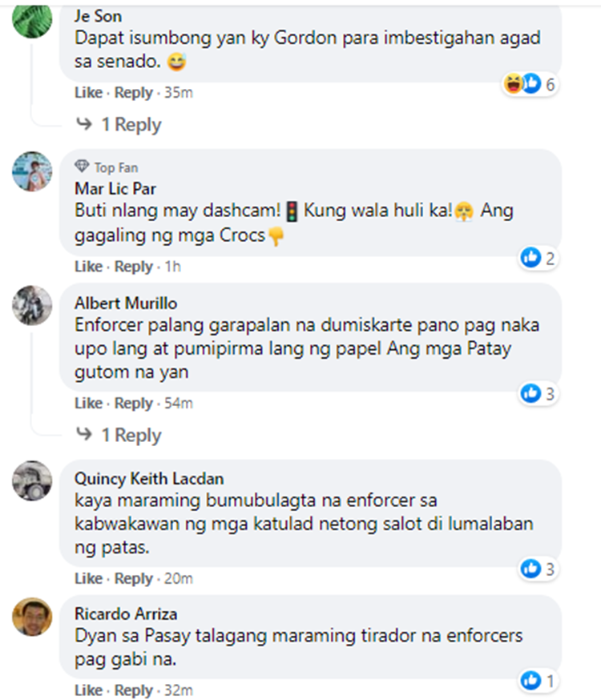
Task: Click Mar Lic Par's profile picture
Action: [32, 171]
